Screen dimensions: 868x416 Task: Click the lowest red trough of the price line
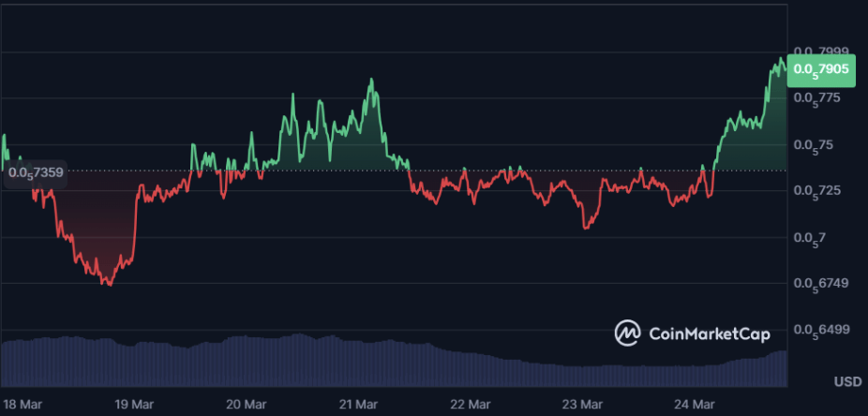[x=110, y=283]
